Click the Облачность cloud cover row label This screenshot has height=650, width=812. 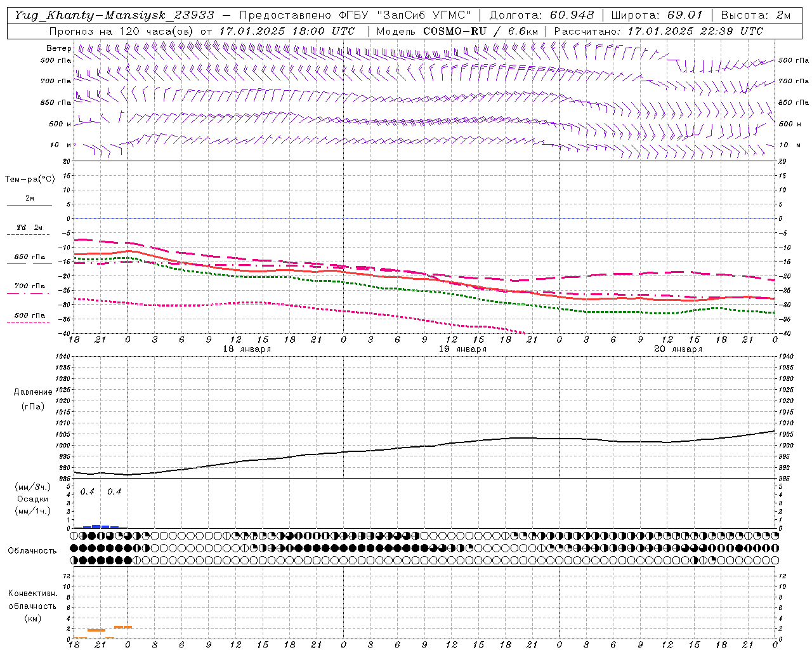32,551
